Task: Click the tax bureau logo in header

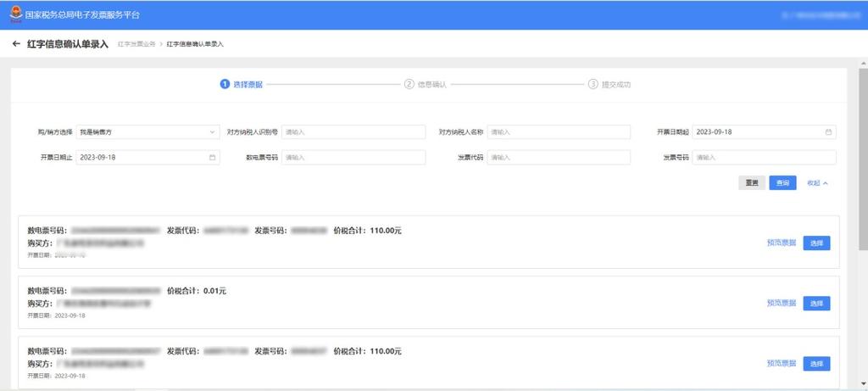Action: pyautogui.click(x=16, y=14)
